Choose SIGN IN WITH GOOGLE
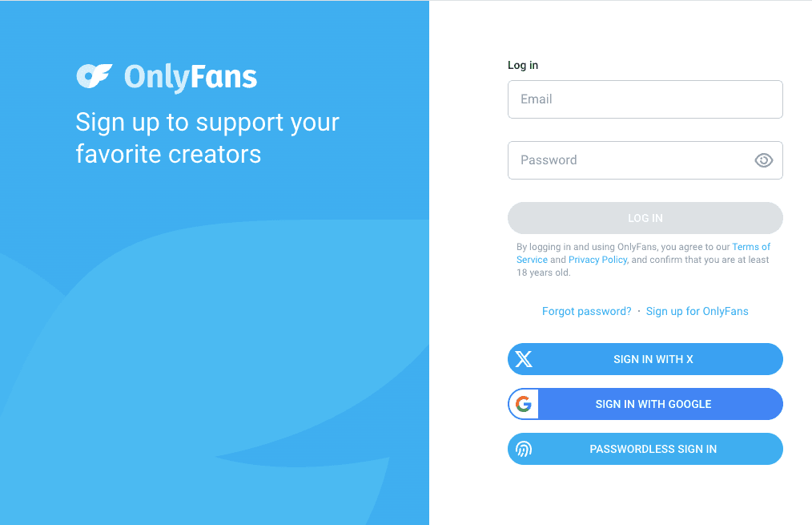This screenshot has width=812, height=525. click(x=653, y=404)
